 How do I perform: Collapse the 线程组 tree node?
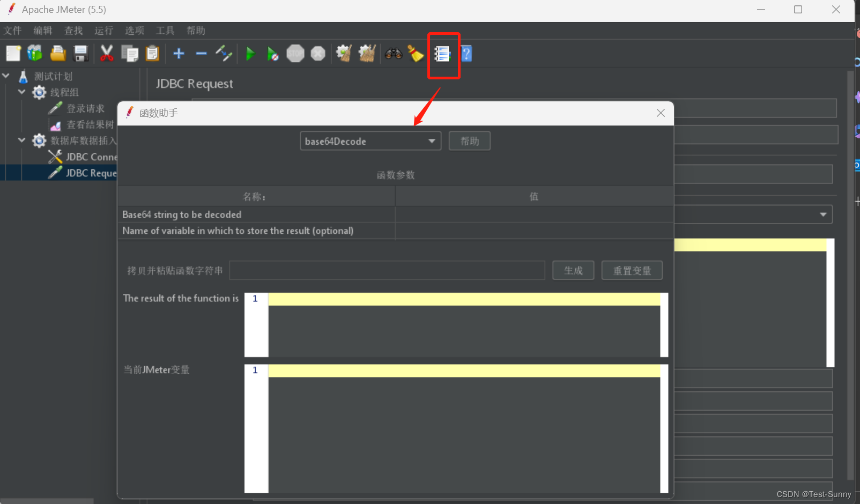pyautogui.click(x=22, y=92)
